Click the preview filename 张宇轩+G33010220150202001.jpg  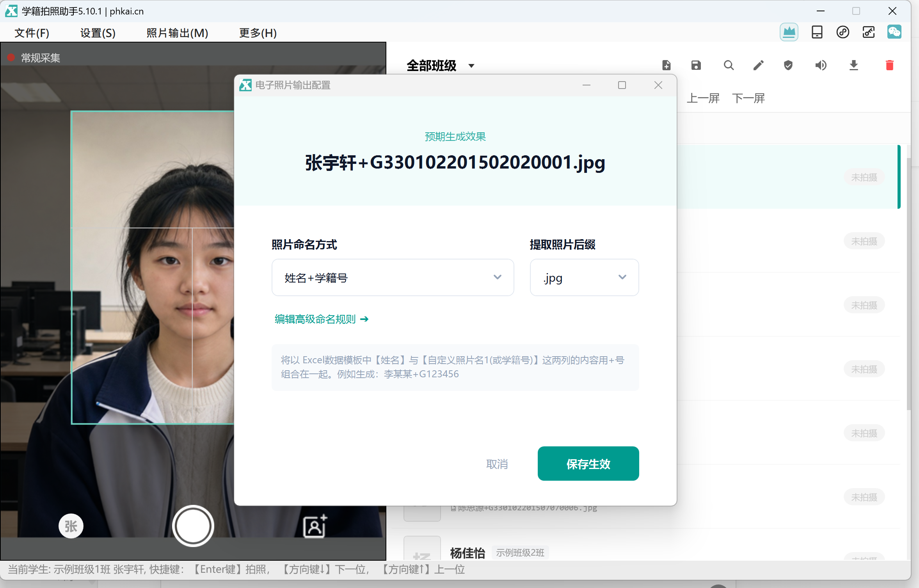pos(455,162)
